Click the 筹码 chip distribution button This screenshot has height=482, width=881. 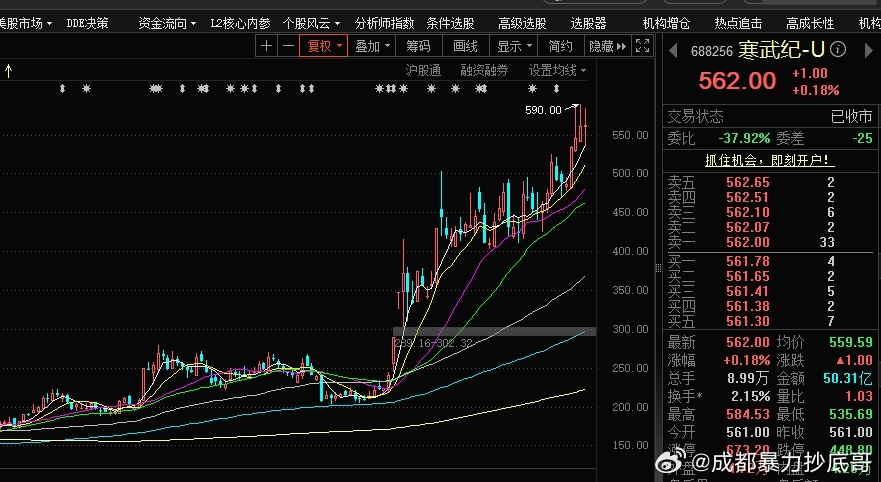[419, 46]
